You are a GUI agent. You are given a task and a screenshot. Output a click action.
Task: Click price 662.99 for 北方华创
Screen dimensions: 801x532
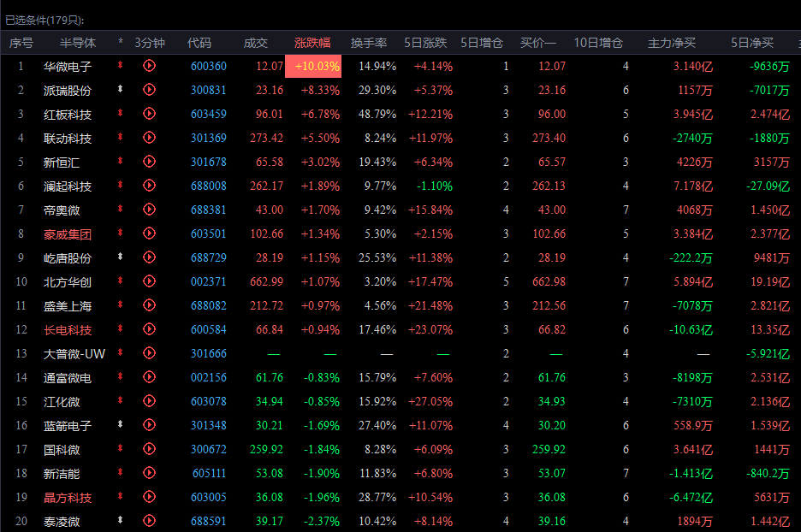(266, 282)
